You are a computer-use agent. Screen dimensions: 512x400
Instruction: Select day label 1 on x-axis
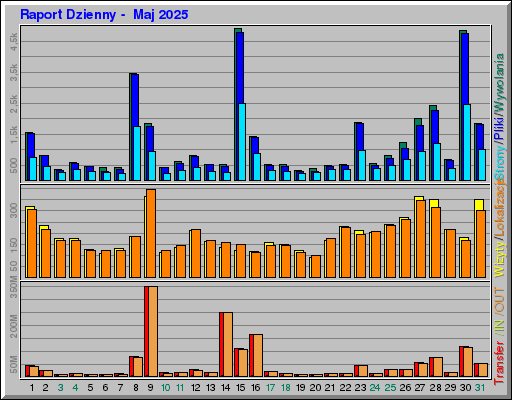pos(32,388)
